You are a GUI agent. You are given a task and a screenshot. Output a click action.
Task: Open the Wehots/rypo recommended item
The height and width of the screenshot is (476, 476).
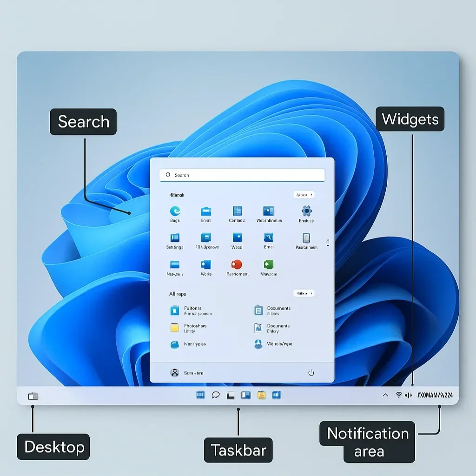(273, 344)
